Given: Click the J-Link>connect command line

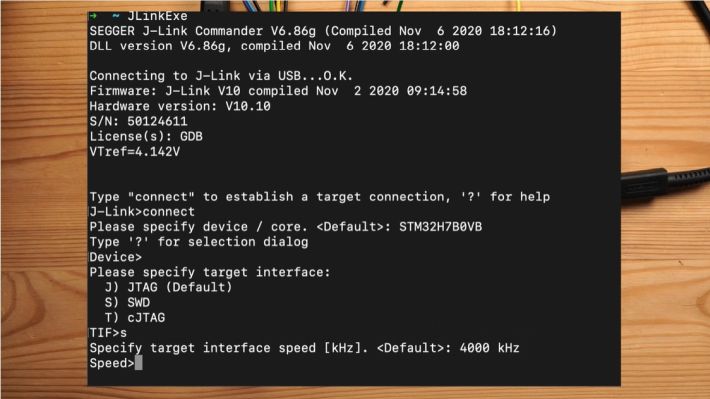Looking at the screenshot, I should (142, 212).
